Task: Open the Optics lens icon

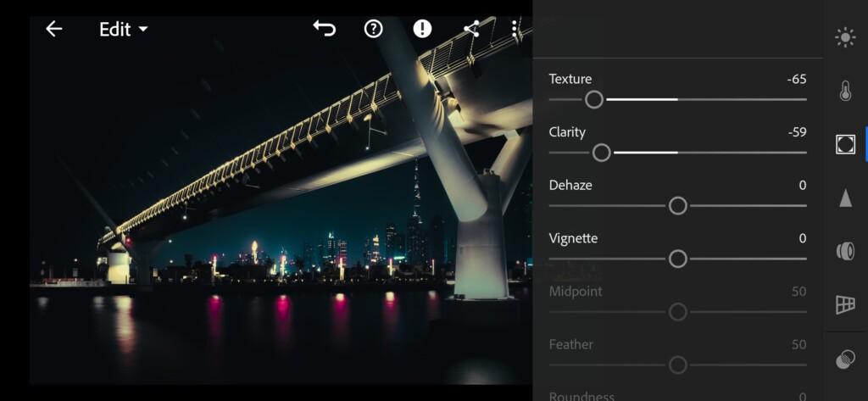Action: tap(845, 251)
